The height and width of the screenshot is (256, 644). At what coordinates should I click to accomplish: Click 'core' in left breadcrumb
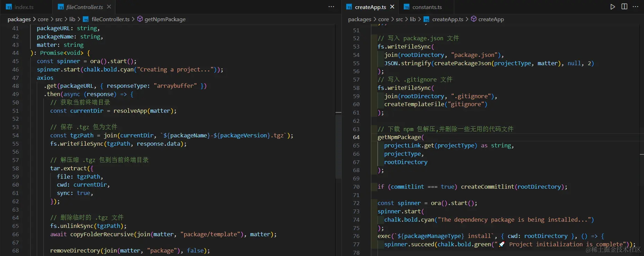(x=43, y=19)
